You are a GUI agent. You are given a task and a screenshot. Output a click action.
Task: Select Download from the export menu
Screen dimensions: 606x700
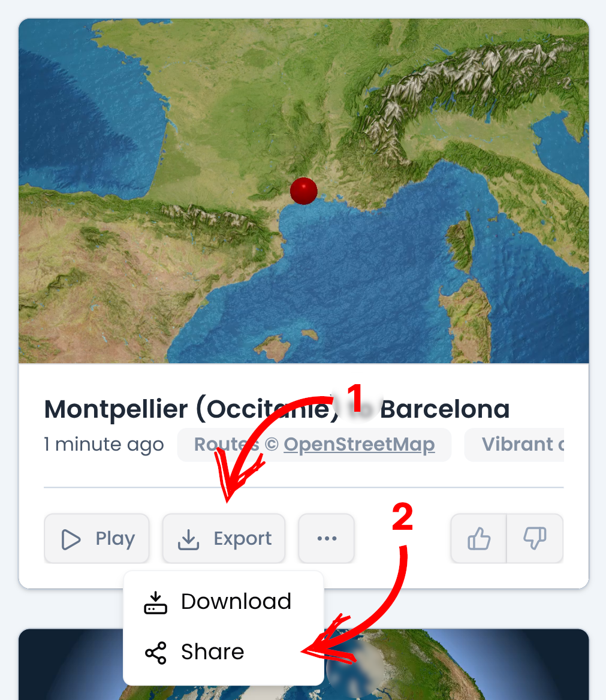(x=224, y=602)
